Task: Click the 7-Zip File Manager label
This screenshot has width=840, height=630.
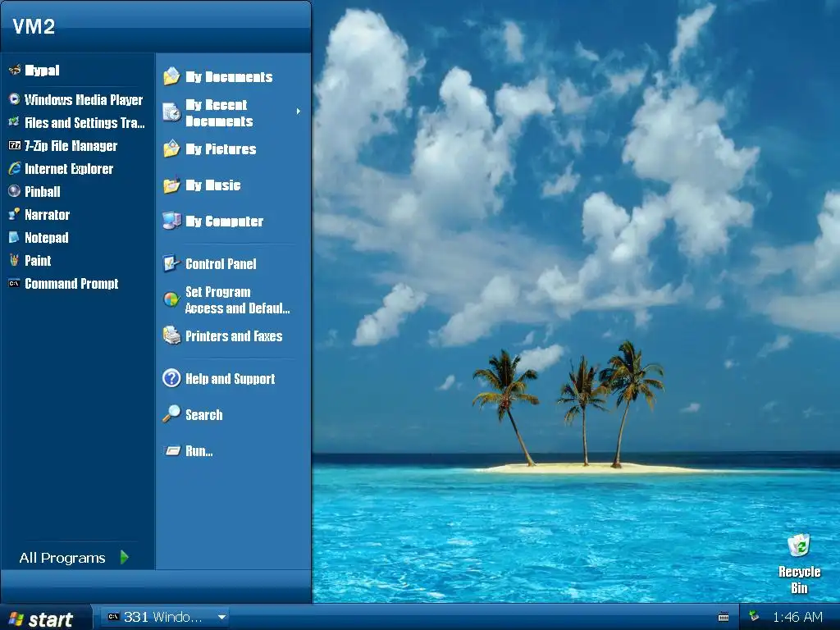Action: [x=71, y=146]
